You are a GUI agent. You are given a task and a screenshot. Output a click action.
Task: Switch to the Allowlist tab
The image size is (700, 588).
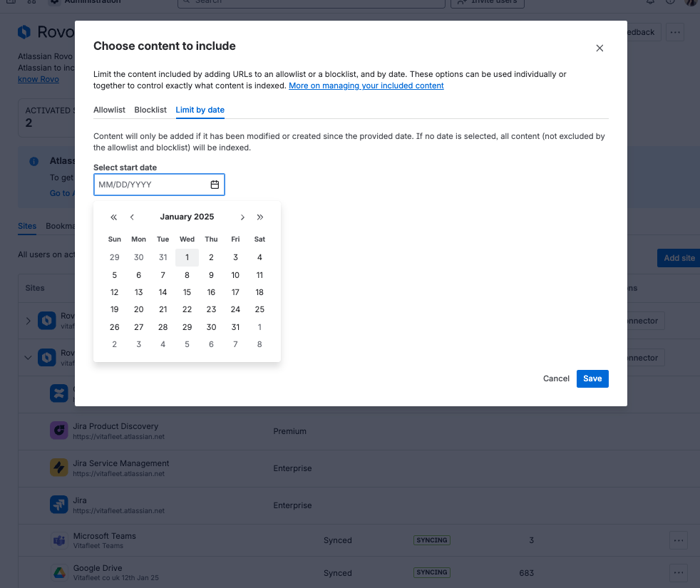pyautogui.click(x=109, y=110)
